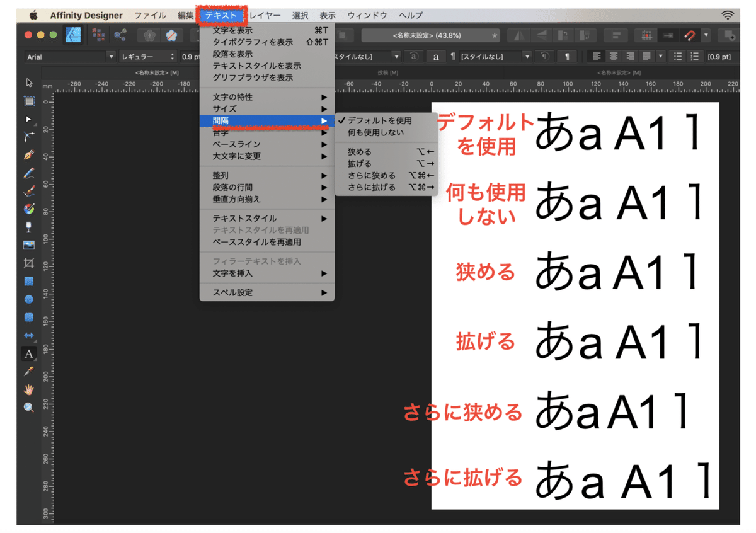Select the Artistic Text tool

click(x=29, y=353)
